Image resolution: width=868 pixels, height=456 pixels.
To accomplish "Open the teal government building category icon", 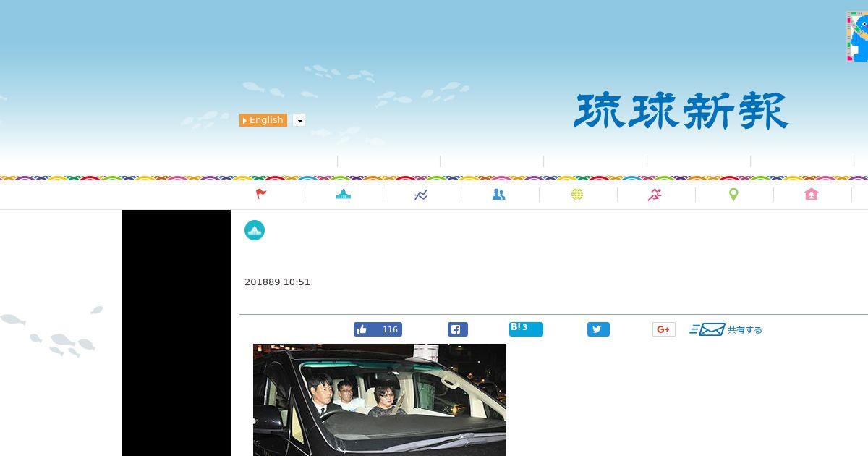I will 344,194.
